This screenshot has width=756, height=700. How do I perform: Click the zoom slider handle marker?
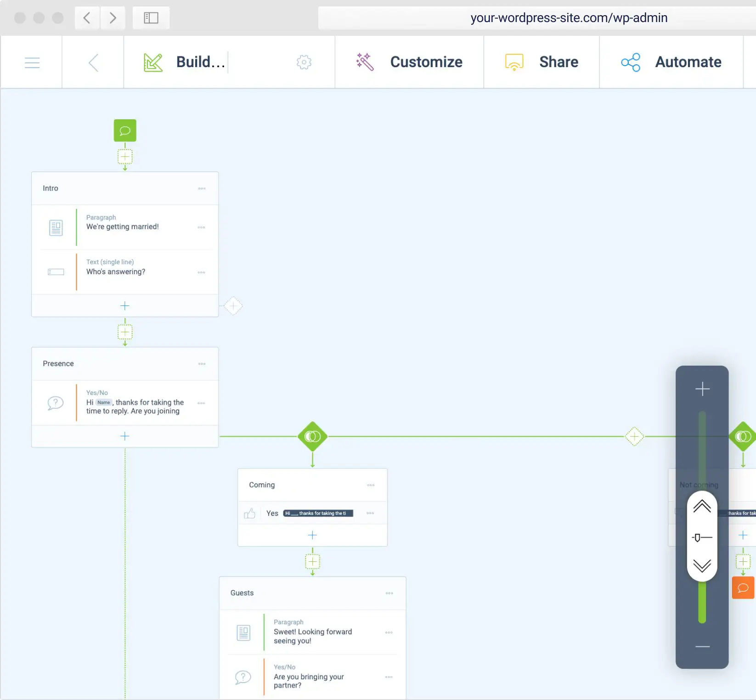[x=702, y=537]
